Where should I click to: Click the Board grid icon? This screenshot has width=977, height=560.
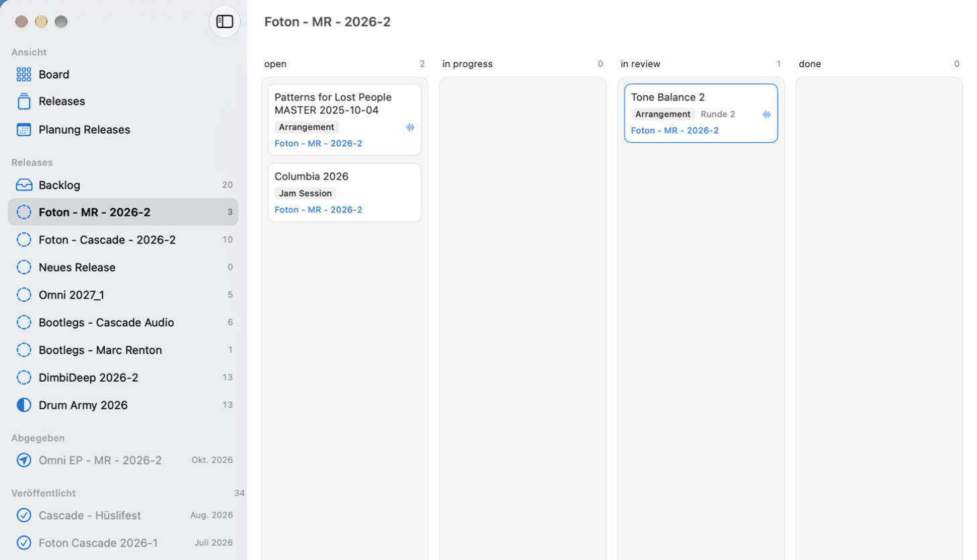tap(23, 74)
